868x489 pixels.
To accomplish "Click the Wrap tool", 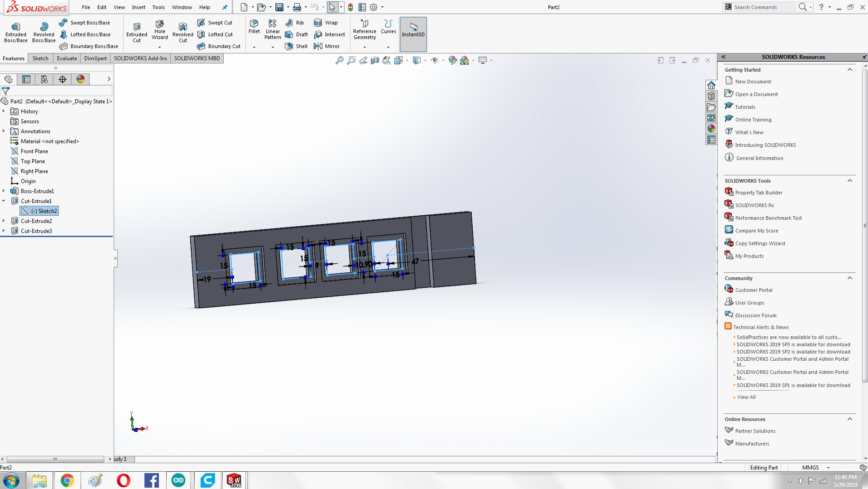I will tap(326, 23).
